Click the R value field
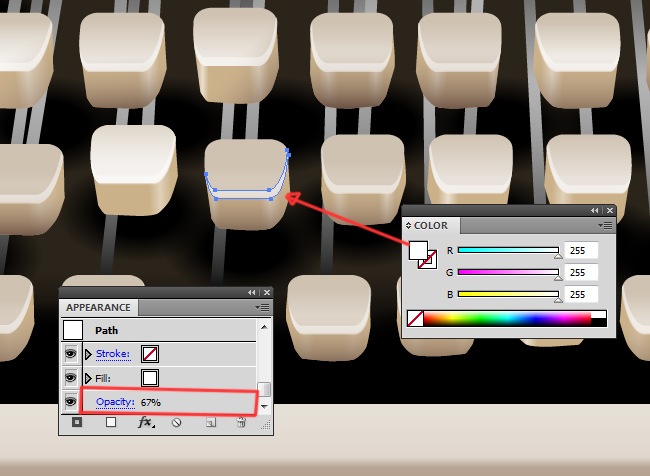This screenshot has width=650, height=476. [581, 250]
